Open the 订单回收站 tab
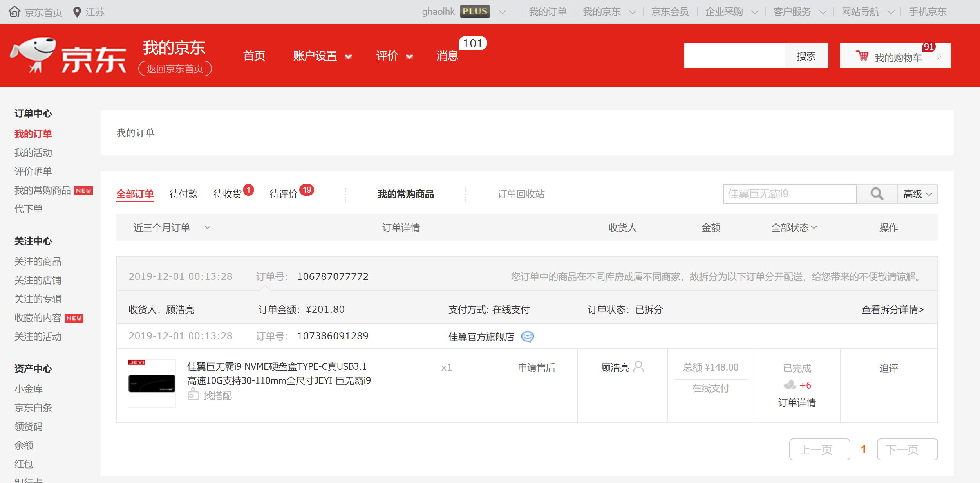Image resolution: width=980 pixels, height=483 pixels. point(521,194)
